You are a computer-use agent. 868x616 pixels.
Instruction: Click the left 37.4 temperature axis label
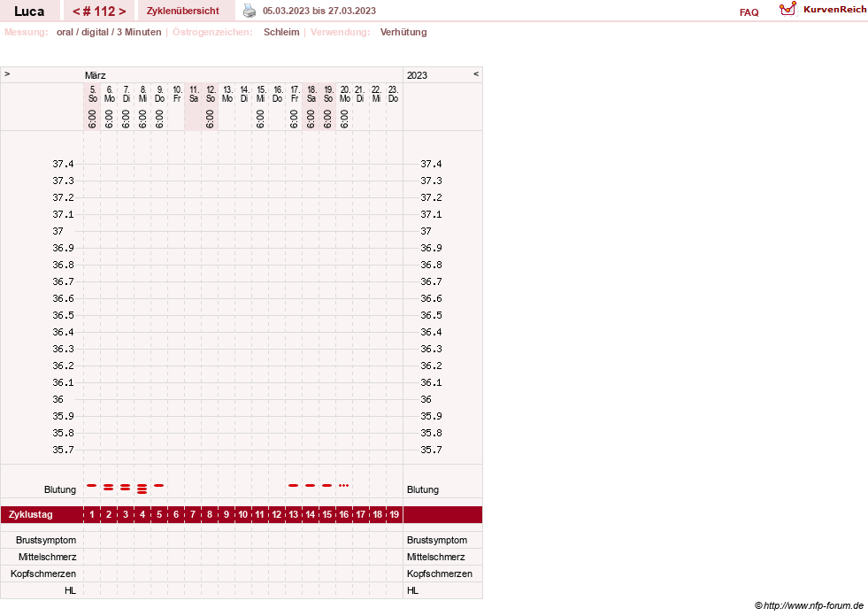click(x=63, y=164)
